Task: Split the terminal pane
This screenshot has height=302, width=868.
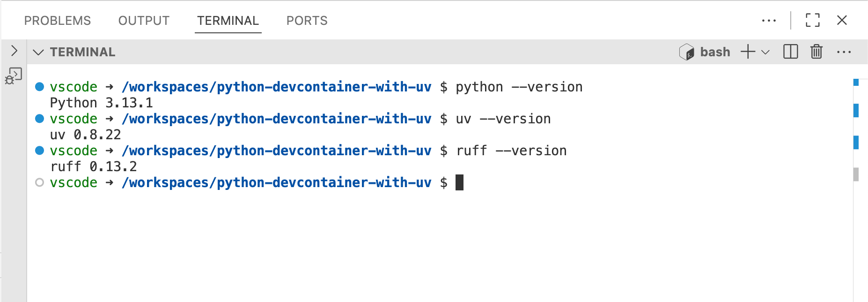Action: pyautogui.click(x=790, y=52)
